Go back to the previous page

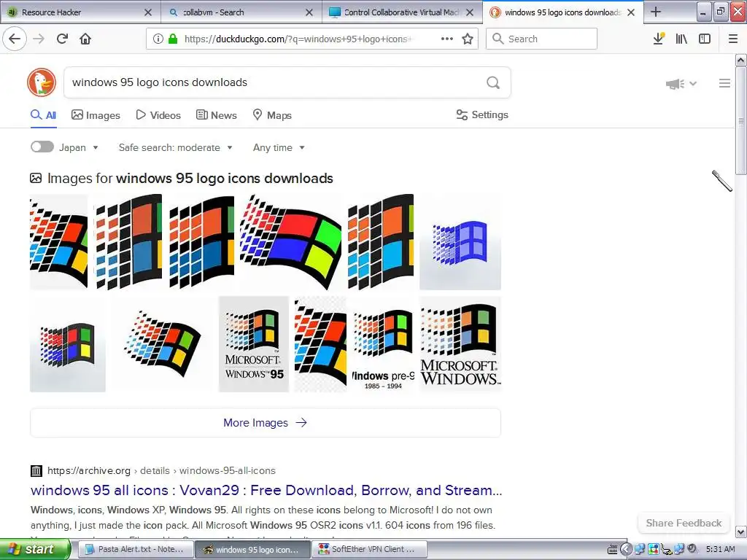click(15, 39)
